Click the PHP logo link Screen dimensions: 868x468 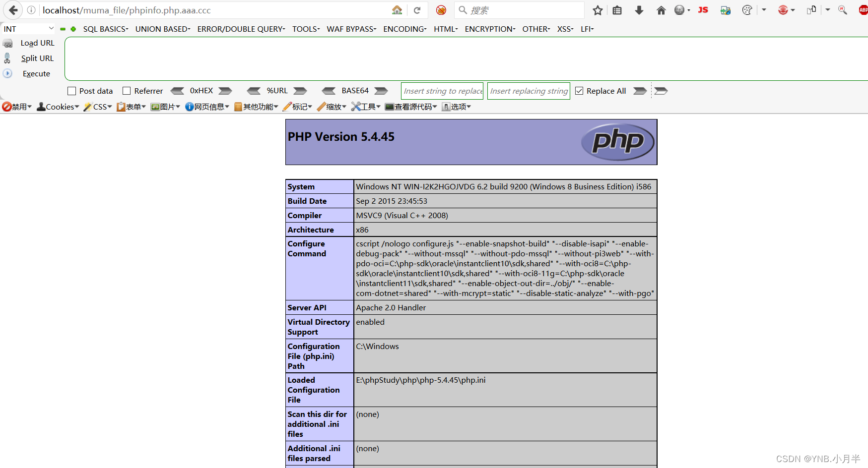(618, 142)
